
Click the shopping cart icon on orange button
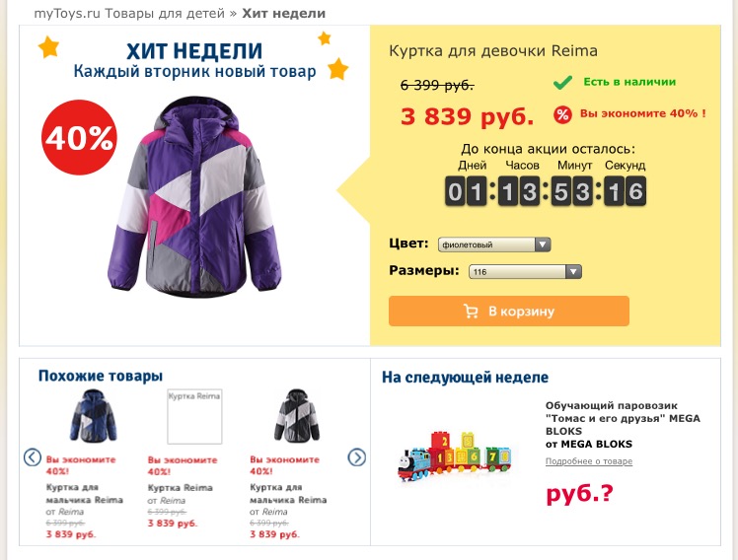(471, 311)
